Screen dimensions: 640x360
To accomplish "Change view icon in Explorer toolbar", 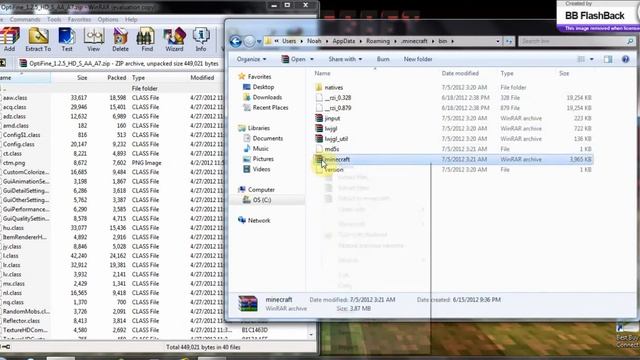I will pyautogui.click(x=581, y=59).
